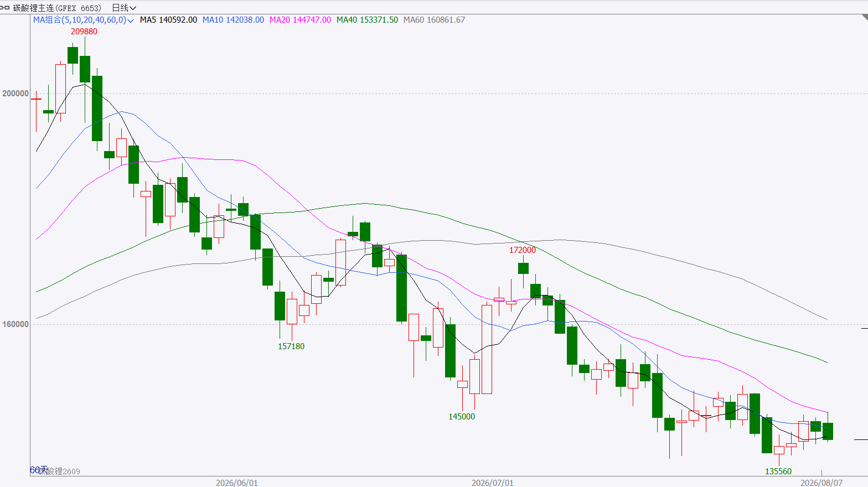Click the 160000 price axis label
The width and height of the screenshot is (868, 487).
point(15,324)
